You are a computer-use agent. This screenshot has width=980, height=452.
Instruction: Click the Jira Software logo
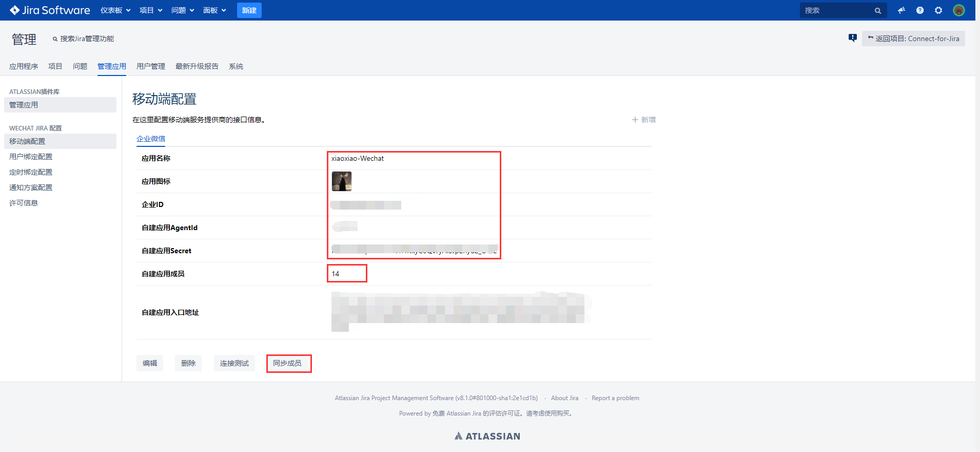point(50,10)
